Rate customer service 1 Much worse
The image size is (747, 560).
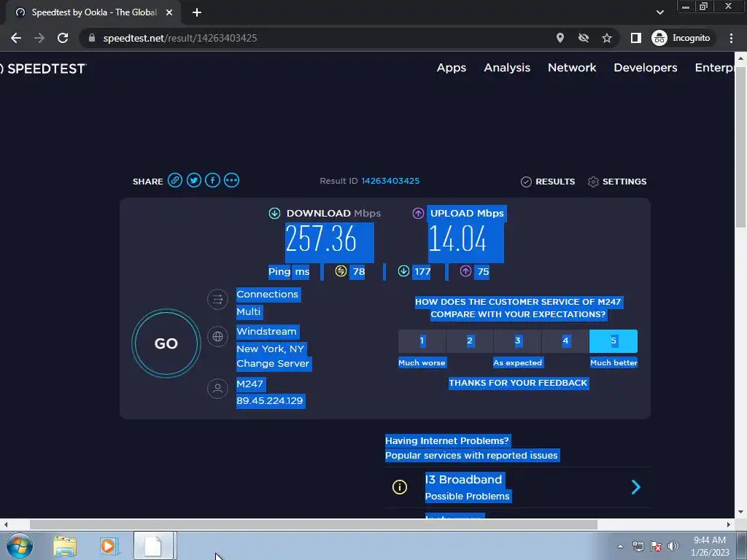[422, 341]
